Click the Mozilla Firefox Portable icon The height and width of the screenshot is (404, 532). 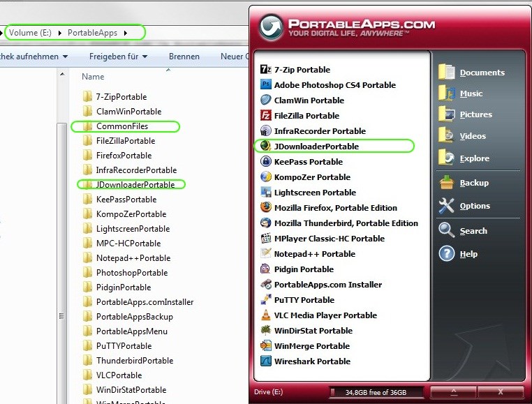click(266, 207)
